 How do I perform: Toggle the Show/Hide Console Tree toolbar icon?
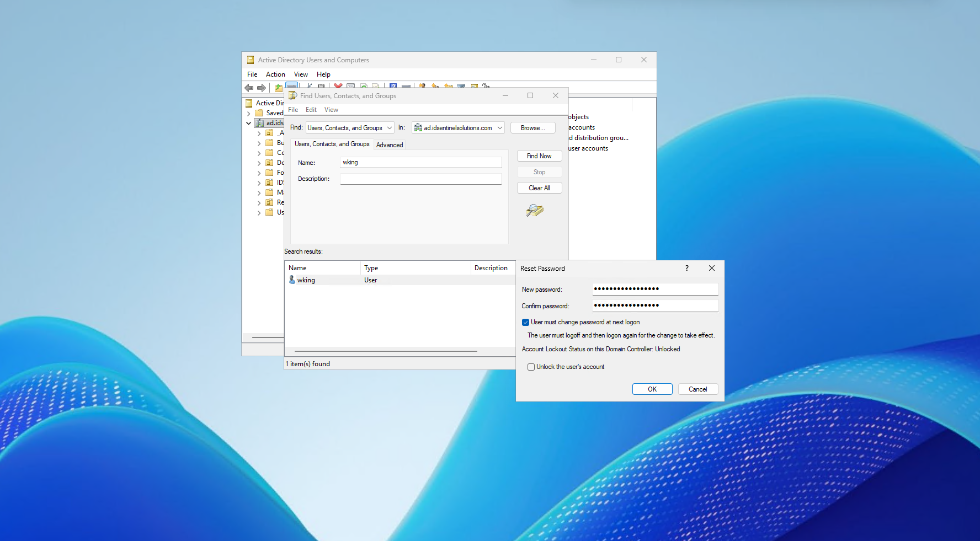pos(292,86)
